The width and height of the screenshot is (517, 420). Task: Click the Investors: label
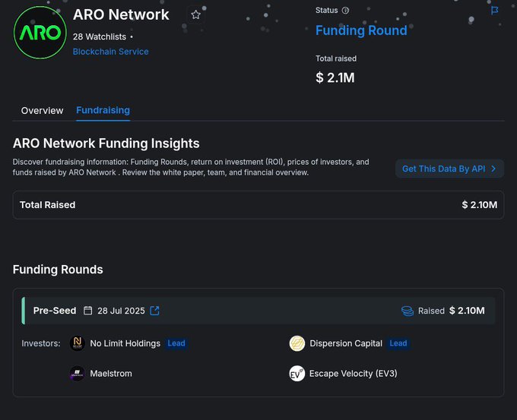[41, 343]
